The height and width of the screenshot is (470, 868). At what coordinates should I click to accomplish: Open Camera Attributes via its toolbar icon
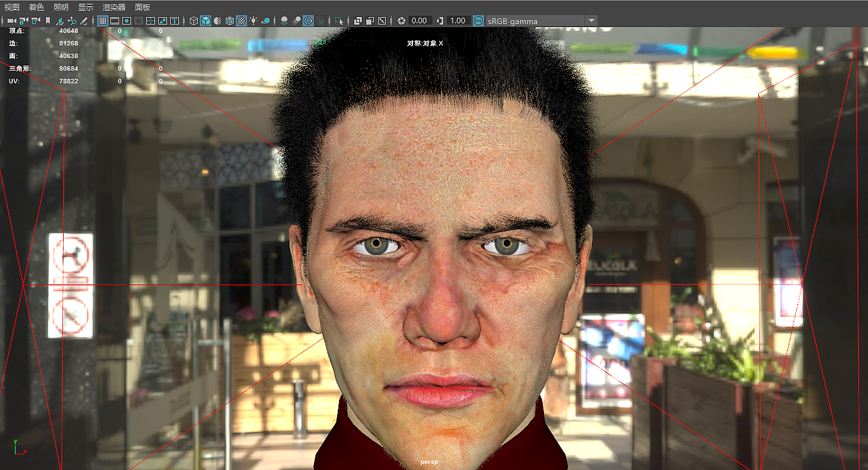35,20
